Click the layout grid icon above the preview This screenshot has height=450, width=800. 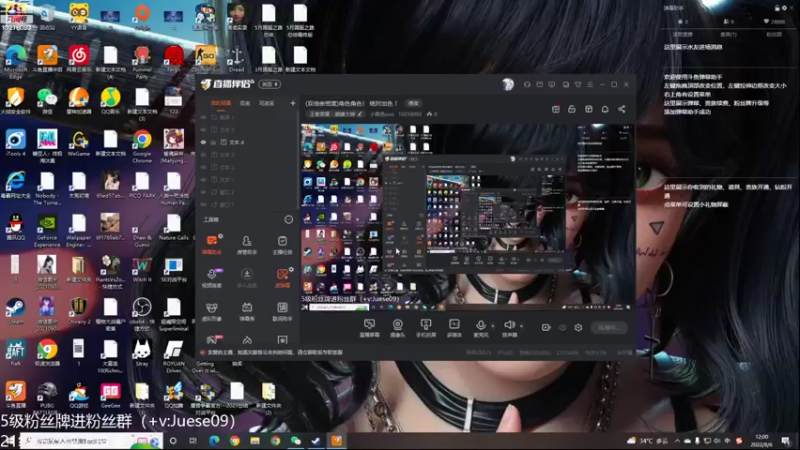coord(589,109)
